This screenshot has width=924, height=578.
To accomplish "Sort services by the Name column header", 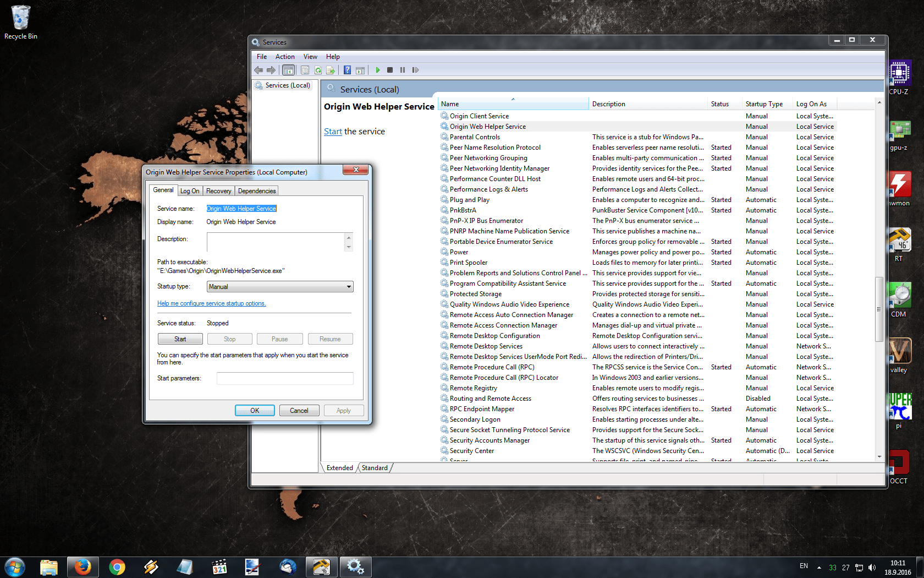I will pos(513,104).
